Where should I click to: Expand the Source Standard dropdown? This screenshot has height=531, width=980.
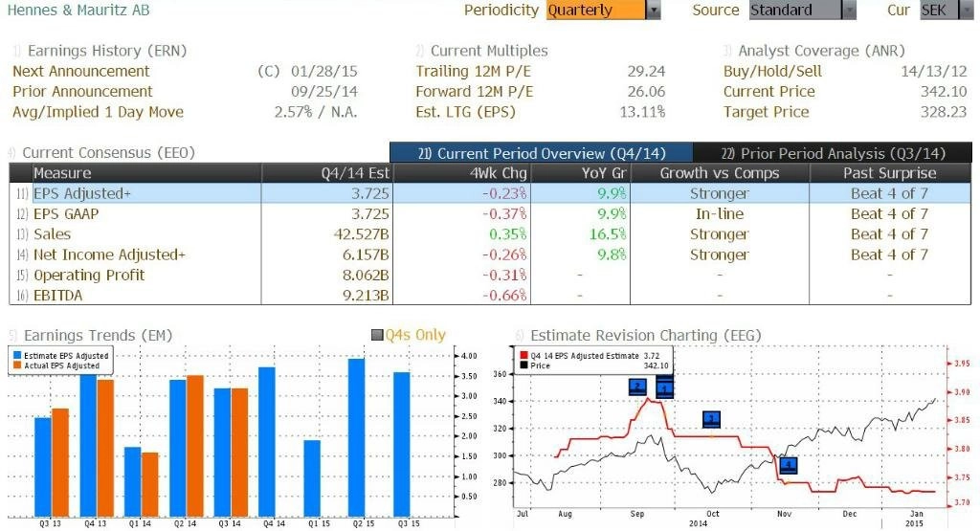pyautogui.click(x=848, y=11)
